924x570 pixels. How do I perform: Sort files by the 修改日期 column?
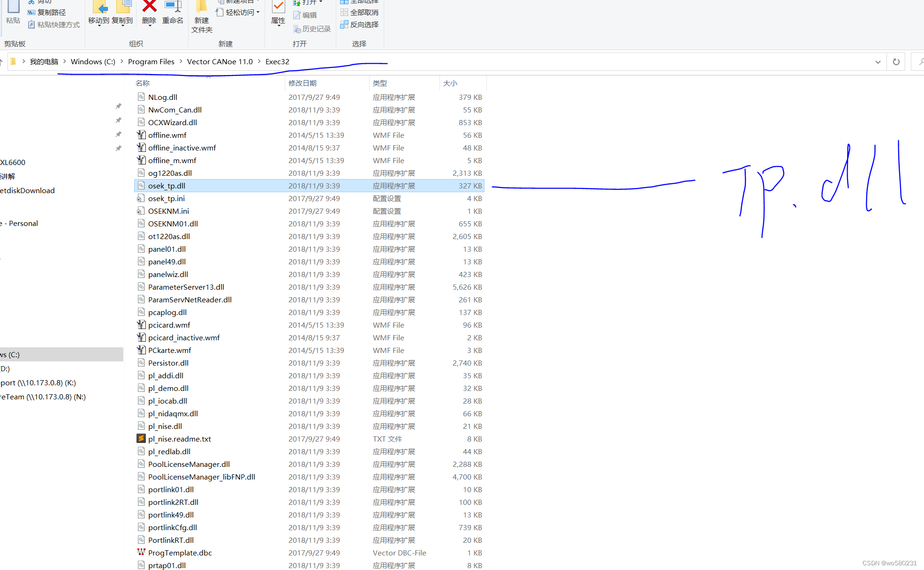point(303,83)
